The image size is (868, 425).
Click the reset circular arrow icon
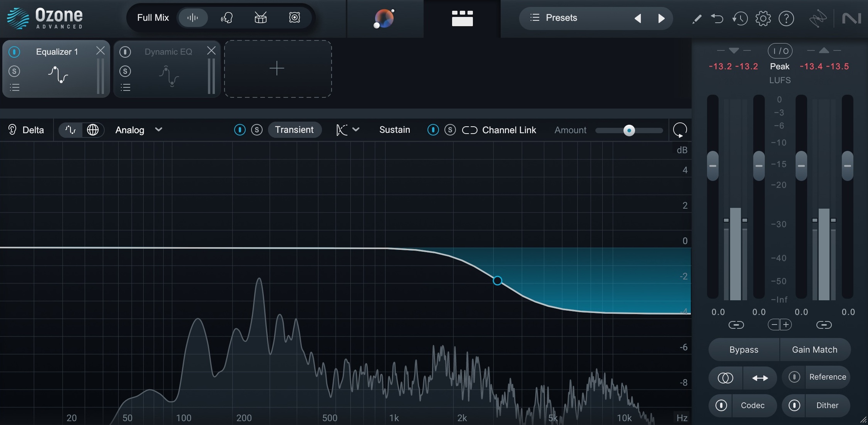[x=680, y=130]
